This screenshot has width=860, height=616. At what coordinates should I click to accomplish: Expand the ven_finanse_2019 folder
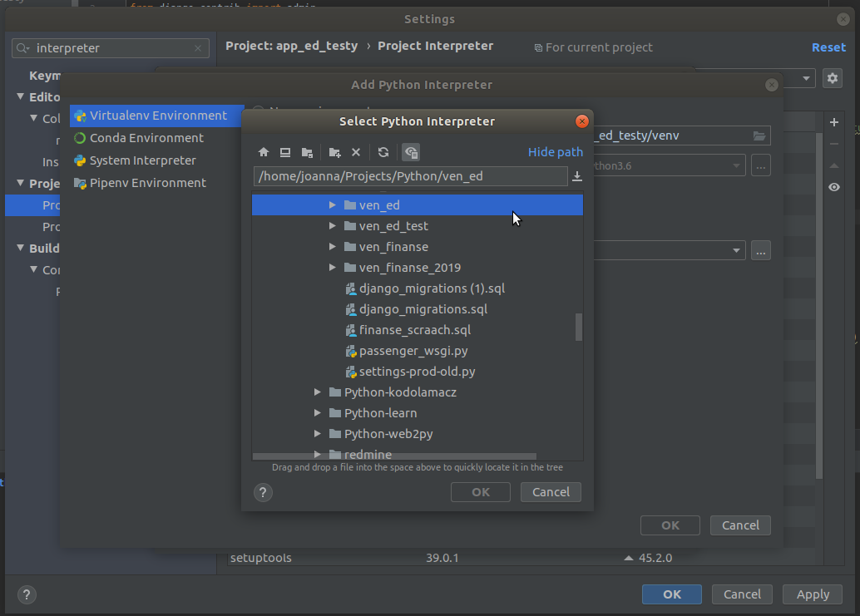[333, 268]
